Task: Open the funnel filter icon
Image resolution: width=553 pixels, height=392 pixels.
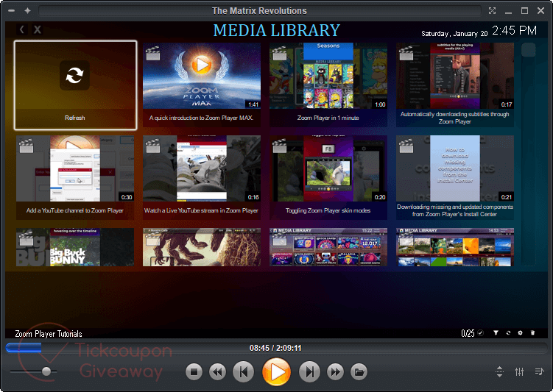Action: coord(496,333)
